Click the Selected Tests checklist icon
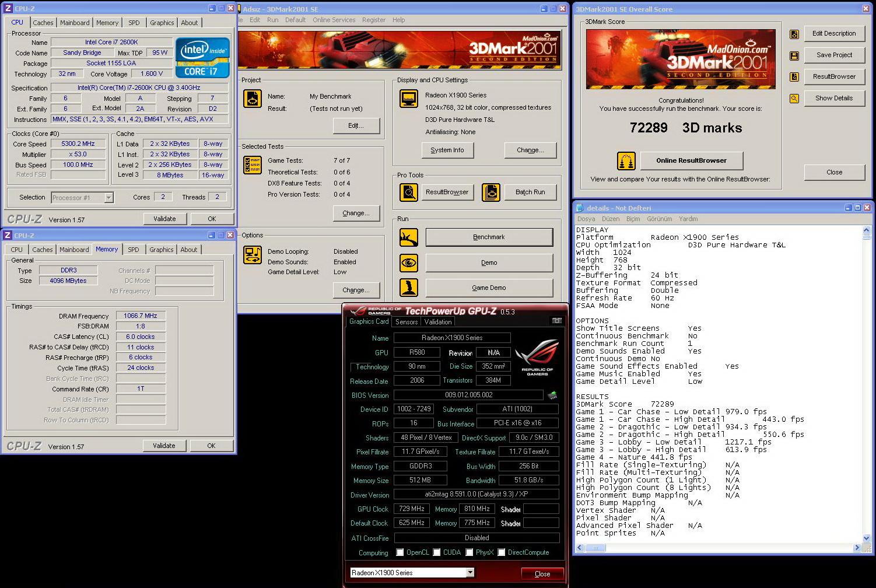 pyautogui.click(x=252, y=165)
